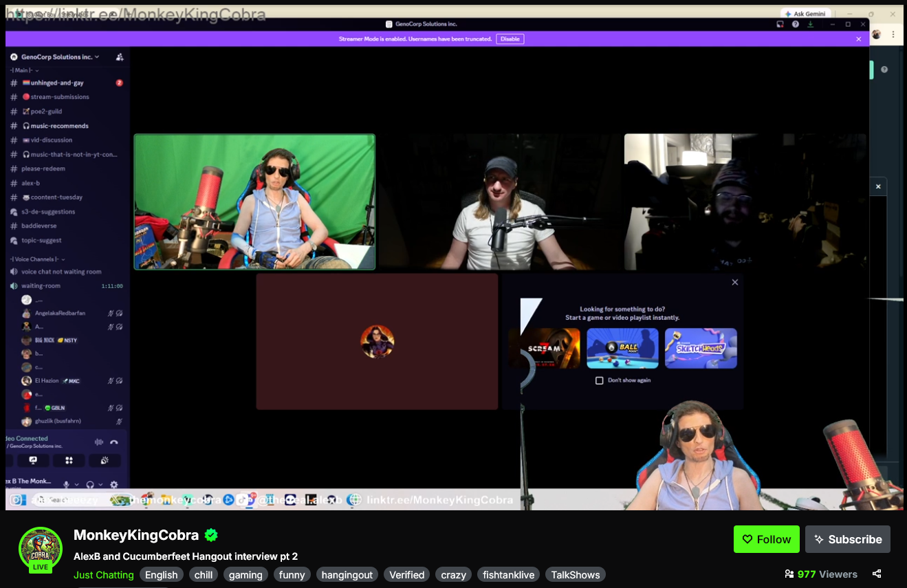Collapse the Voice Channels category

point(38,259)
